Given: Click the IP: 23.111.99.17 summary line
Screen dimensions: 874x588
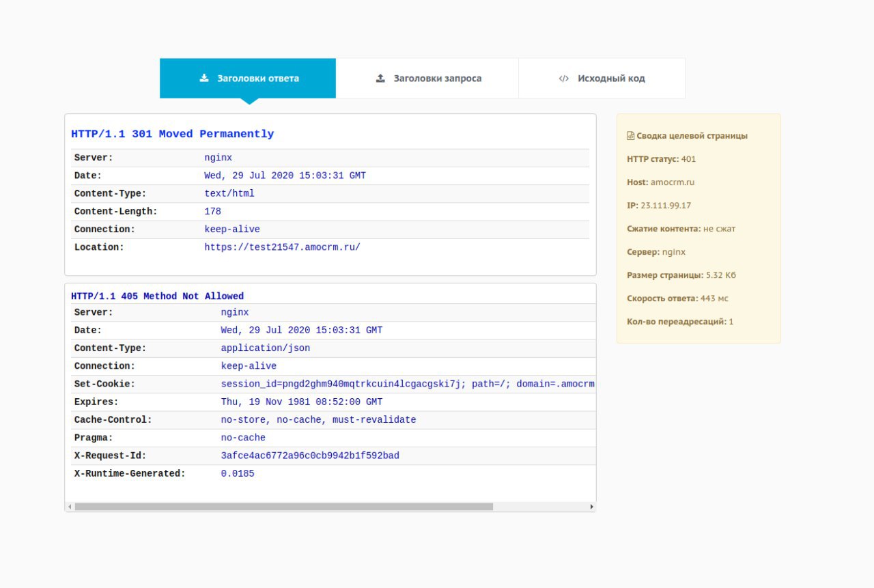Looking at the screenshot, I should click(659, 206).
